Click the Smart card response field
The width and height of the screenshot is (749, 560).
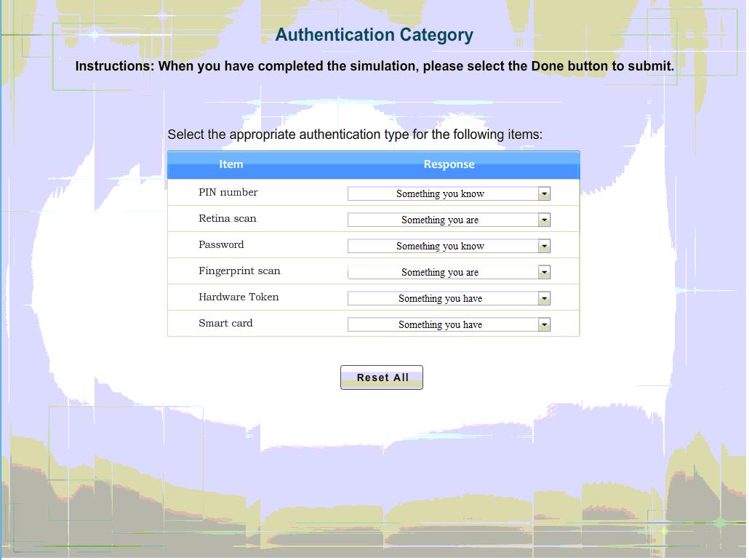441,324
